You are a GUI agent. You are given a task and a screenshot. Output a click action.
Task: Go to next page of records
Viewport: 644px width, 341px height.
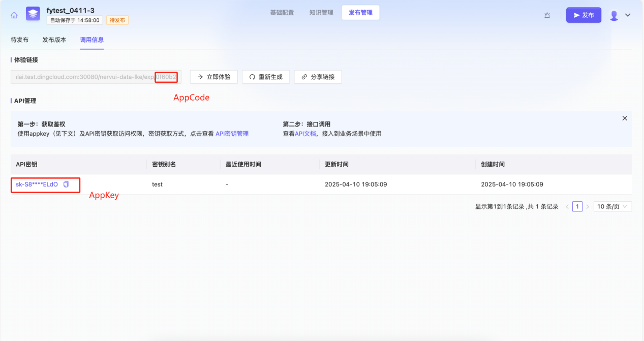point(588,207)
